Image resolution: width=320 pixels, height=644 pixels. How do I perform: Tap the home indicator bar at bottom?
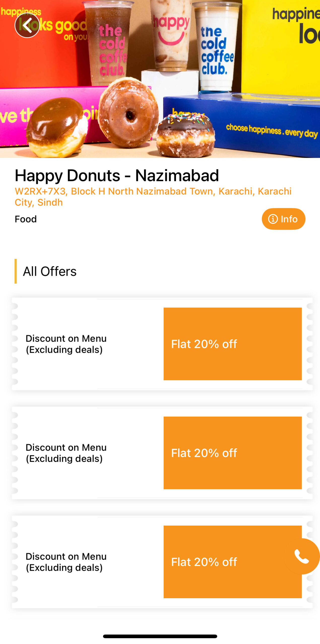pos(160,636)
